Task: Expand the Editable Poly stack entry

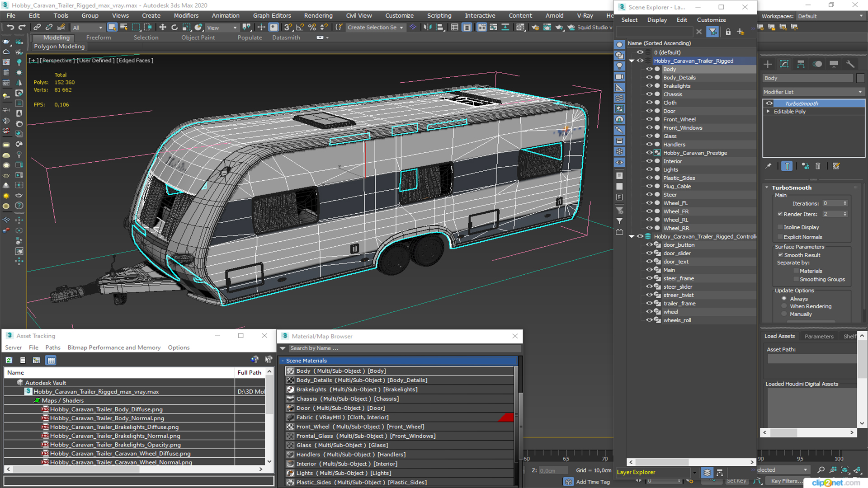Action: click(768, 112)
